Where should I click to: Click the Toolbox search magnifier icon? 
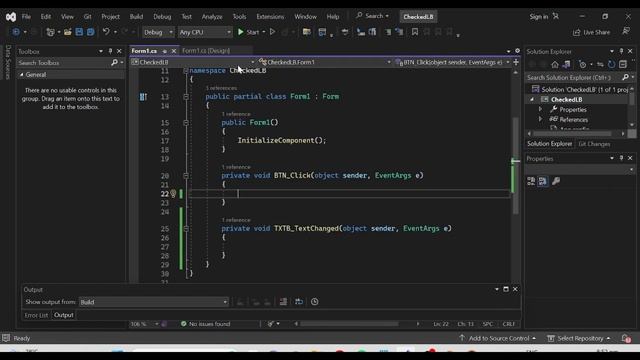click(x=115, y=62)
